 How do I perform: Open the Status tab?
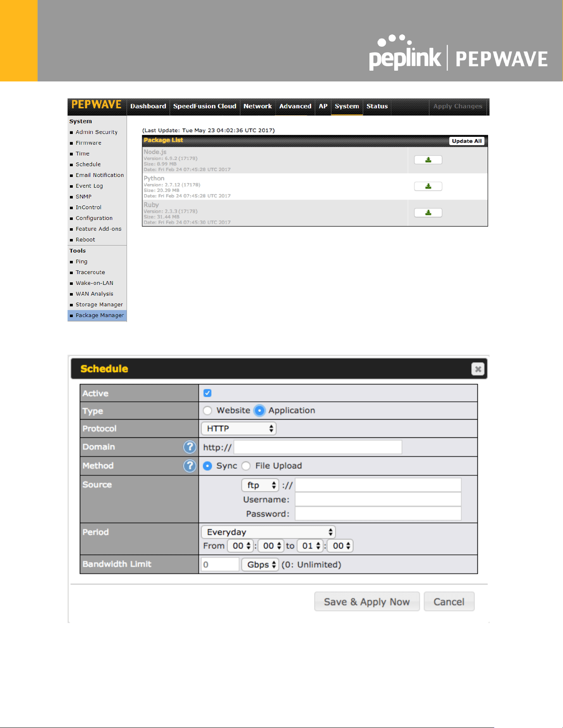click(x=377, y=107)
